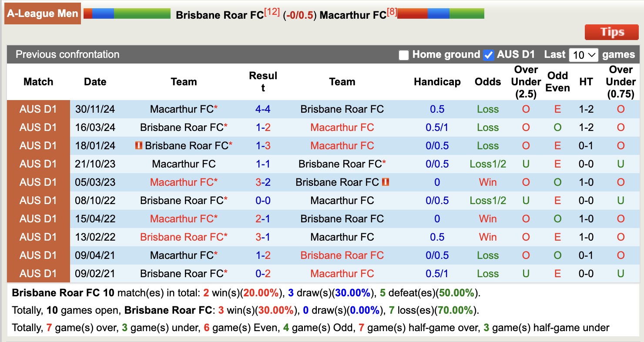This screenshot has height=342, width=644.
Task: Click Brisbane Roar FC's form indicator bar in the title
Action: point(126,13)
